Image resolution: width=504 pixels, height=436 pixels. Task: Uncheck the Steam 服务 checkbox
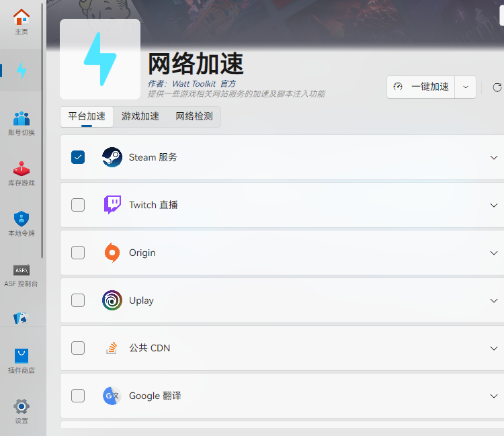click(78, 157)
